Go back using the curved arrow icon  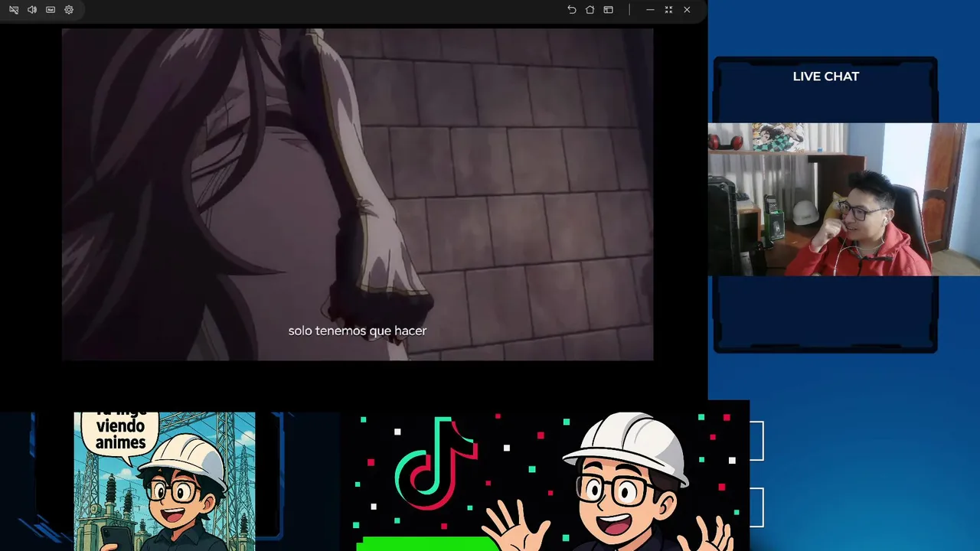click(x=571, y=10)
